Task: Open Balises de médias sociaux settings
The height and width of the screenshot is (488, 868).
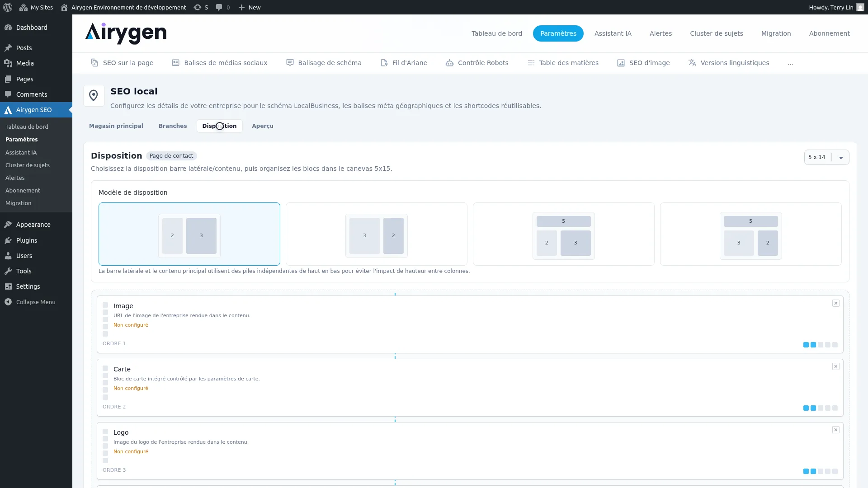Action: (x=220, y=63)
